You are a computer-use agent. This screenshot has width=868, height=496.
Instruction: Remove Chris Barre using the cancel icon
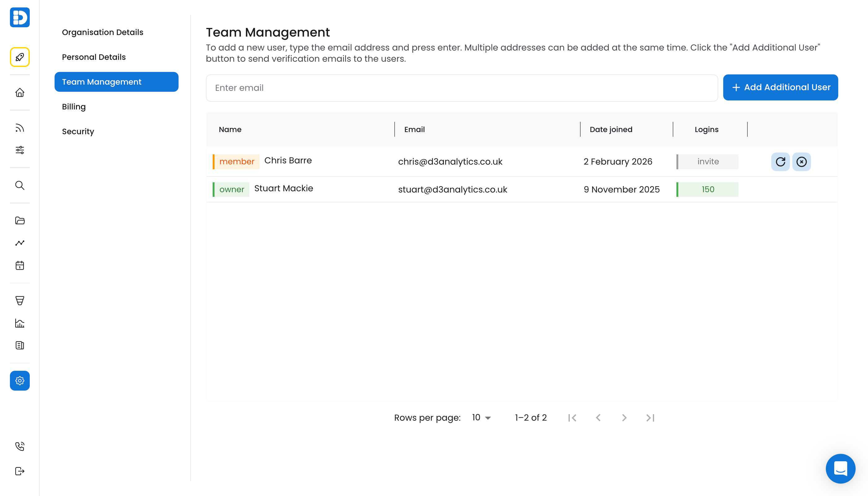click(x=802, y=162)
